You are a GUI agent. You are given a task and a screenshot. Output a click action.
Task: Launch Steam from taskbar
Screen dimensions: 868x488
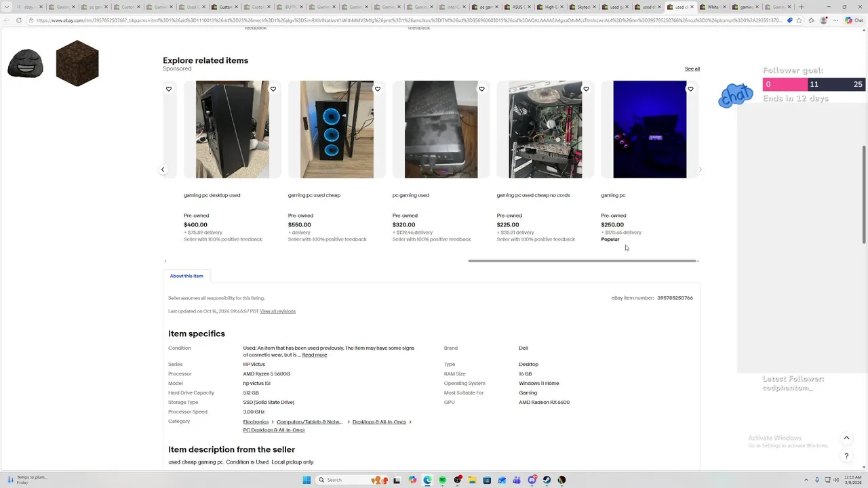click(547, 480)
